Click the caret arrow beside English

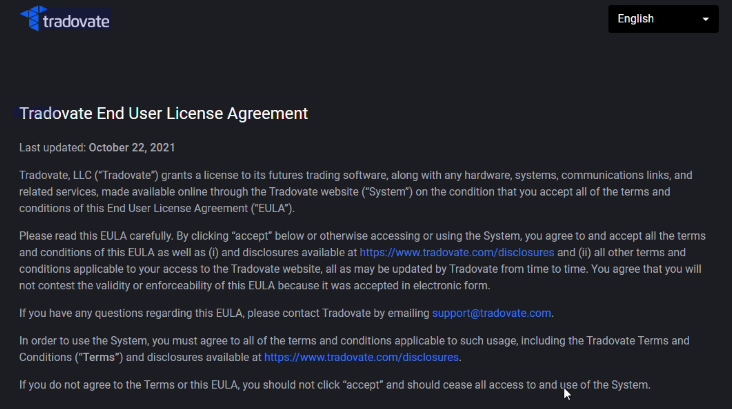click(x=705, y=19)
